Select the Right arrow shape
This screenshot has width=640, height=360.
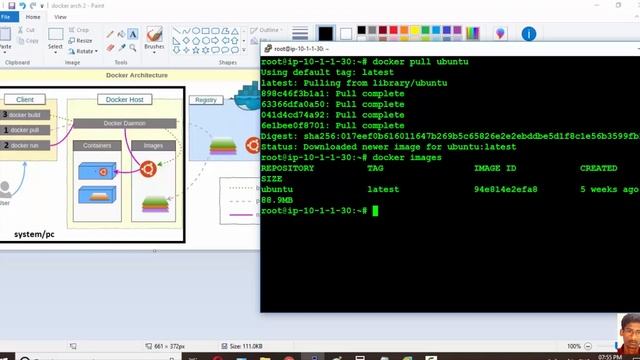coord(215,41)
